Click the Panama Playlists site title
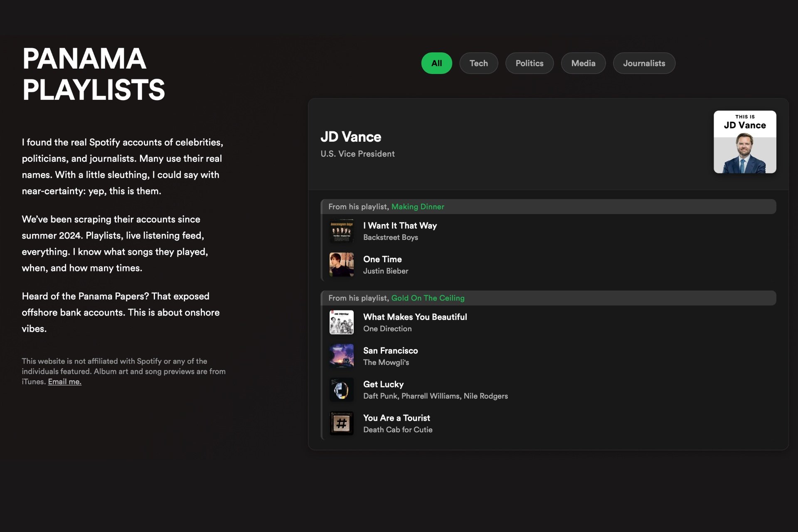The height and width of the screenshot is (532, 798). (94, 74)
